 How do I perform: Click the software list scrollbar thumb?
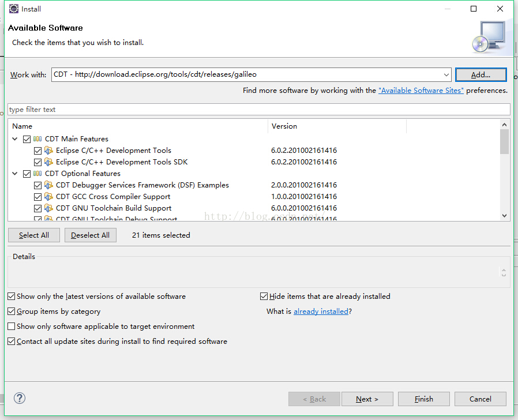click(x=504, y=142)
